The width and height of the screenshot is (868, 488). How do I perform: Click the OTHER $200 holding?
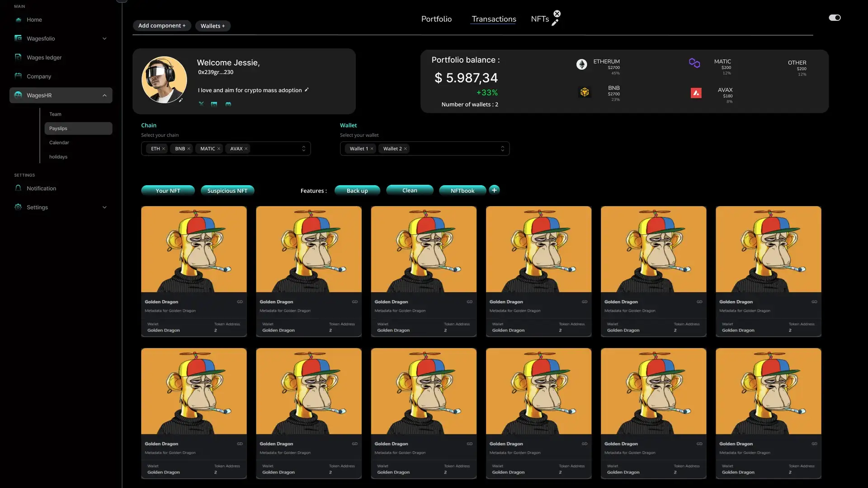797,68
